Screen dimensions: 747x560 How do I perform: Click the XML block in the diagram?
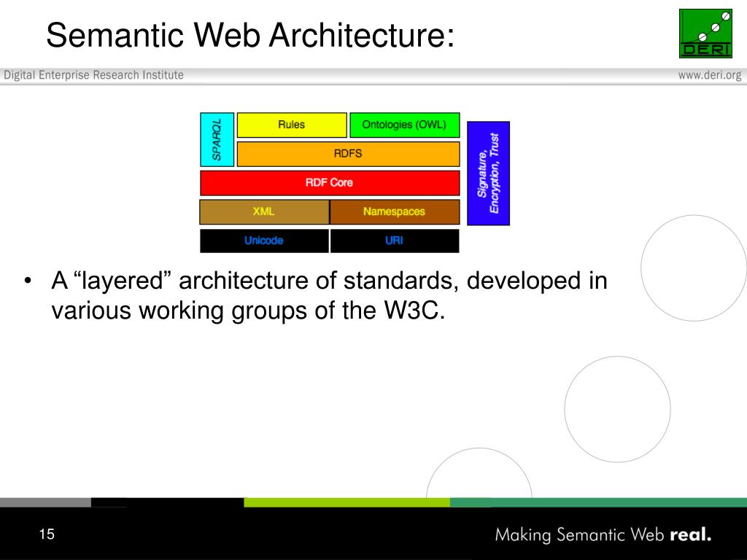click(264, 211)
